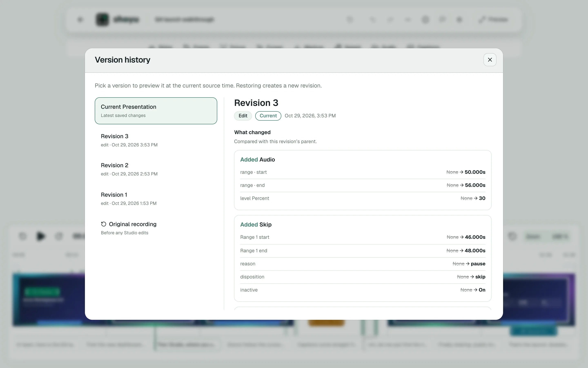
Task: Click the Original recording restore icon
Action: [x=104, y=224]
